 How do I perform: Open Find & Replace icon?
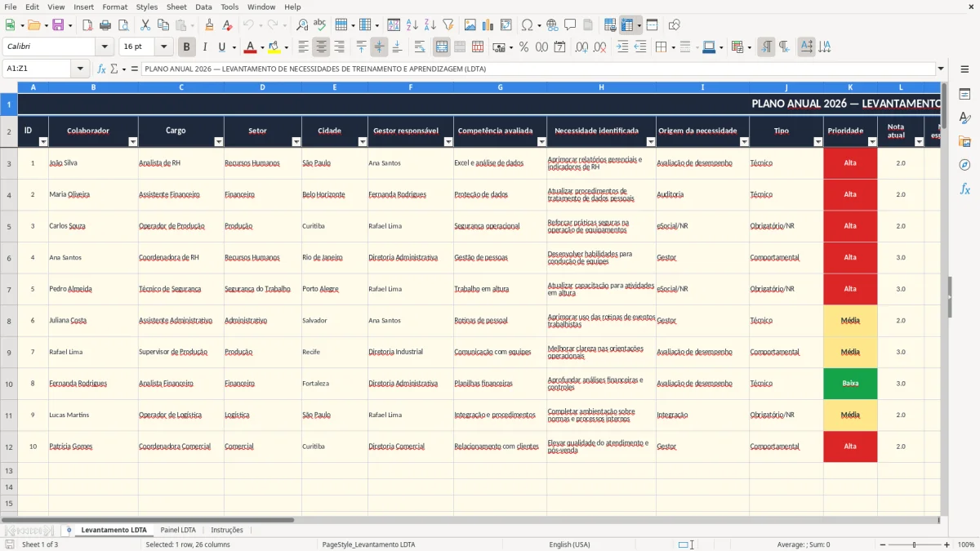pyautogui.click(x=302, y=25)
